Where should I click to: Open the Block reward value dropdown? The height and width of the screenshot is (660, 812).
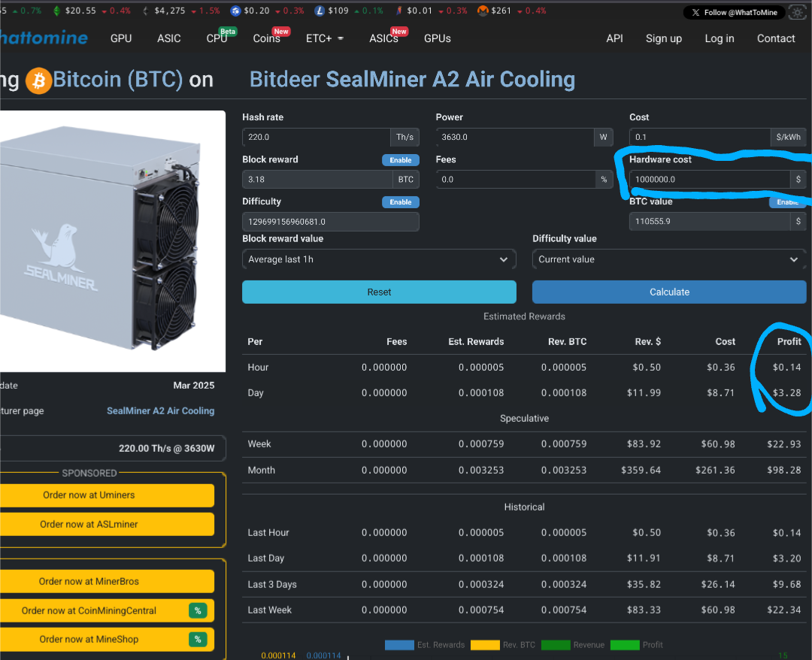click(379, 259)
